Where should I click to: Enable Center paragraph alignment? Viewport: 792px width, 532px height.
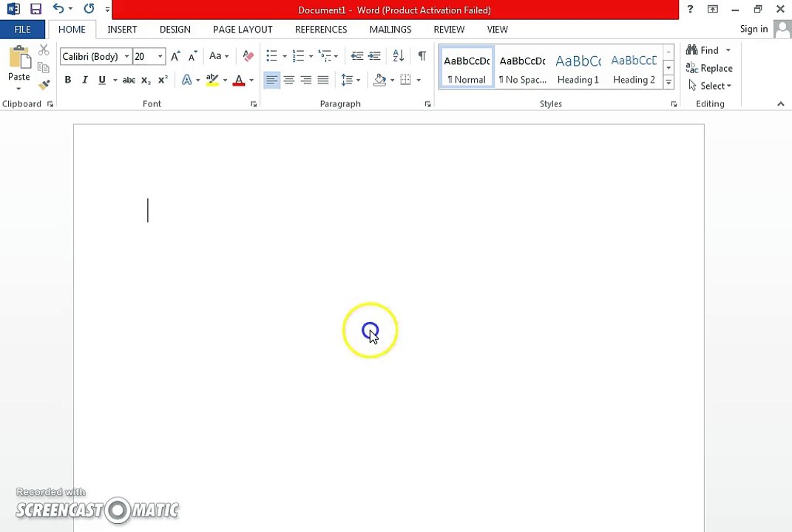pos(288,80)
